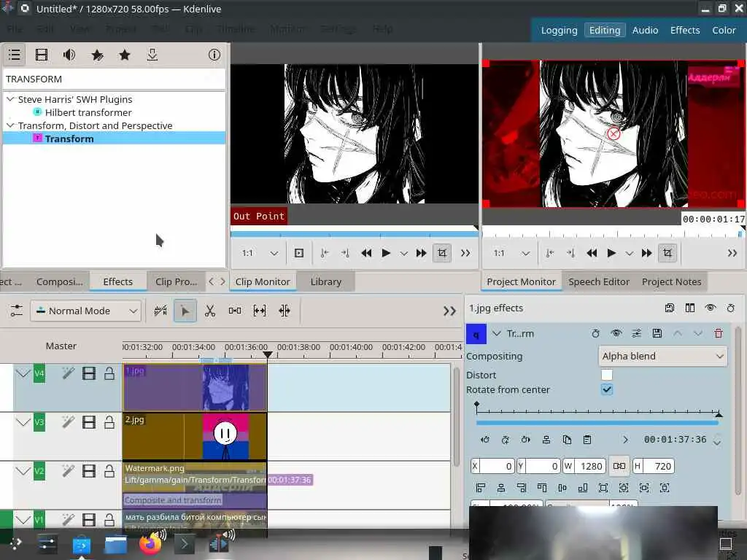Click the Transform keyframe ruler
This screenshot has height=560, width=747.
click(x=599, y=410)
